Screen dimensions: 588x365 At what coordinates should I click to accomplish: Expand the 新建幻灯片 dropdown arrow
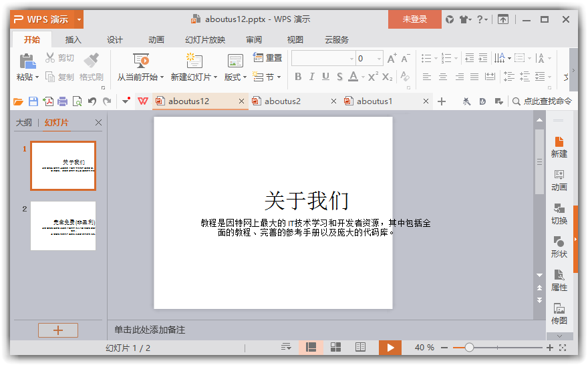pos(216,77)
